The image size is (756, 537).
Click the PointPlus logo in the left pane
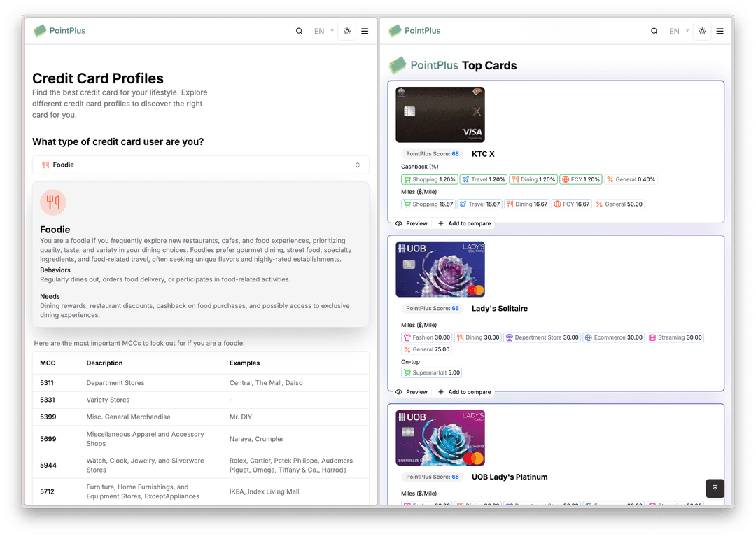coord(59,31)
